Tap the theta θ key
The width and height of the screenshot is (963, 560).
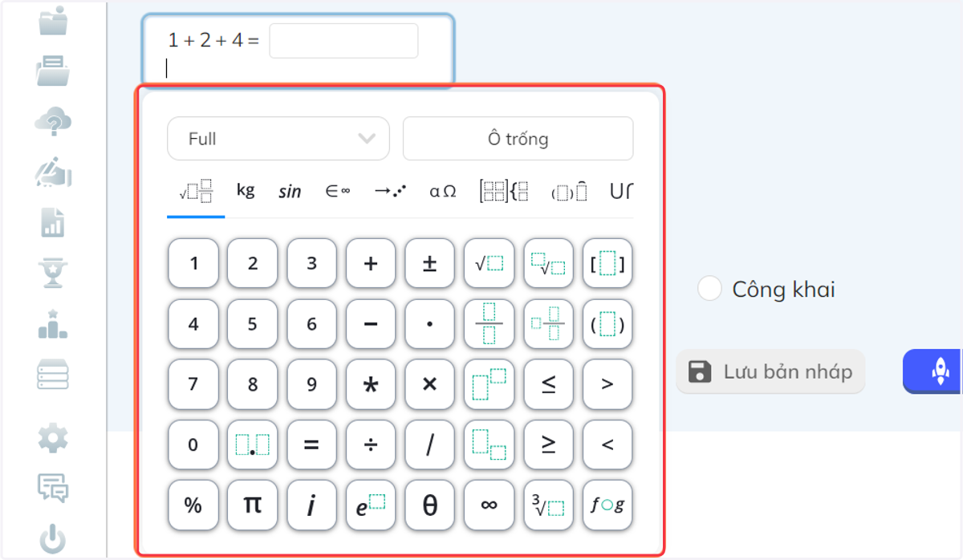click(x=429, y=505)
